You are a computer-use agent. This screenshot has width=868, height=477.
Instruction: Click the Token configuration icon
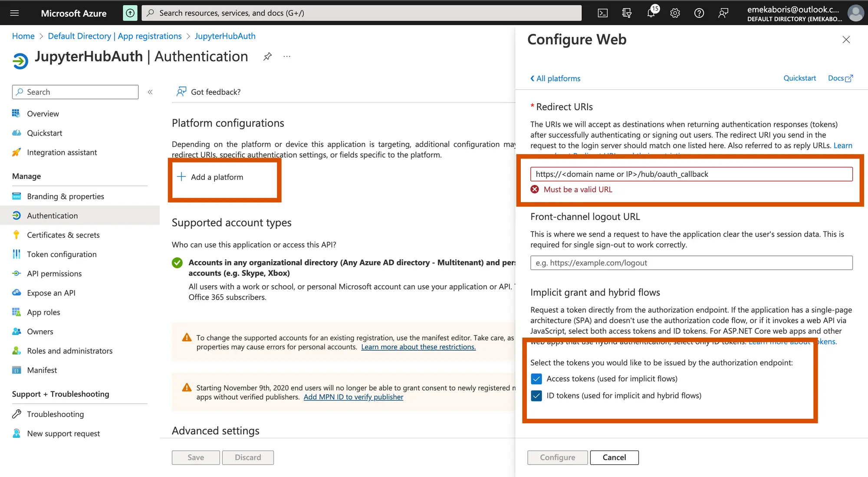pyautogui.click(x=16, y=254)
